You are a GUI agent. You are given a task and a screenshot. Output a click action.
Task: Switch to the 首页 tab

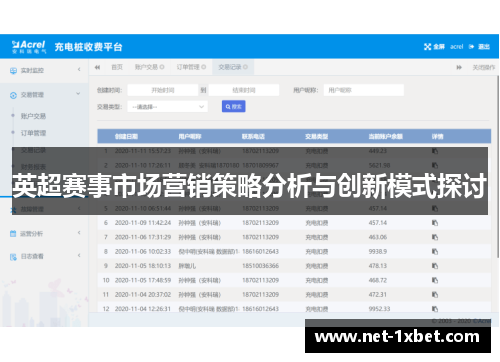[x=117, y=67]
